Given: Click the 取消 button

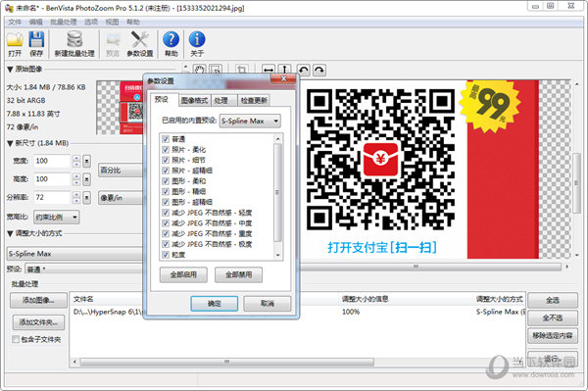Looking at the screenshot, I should tap(267, 303).
